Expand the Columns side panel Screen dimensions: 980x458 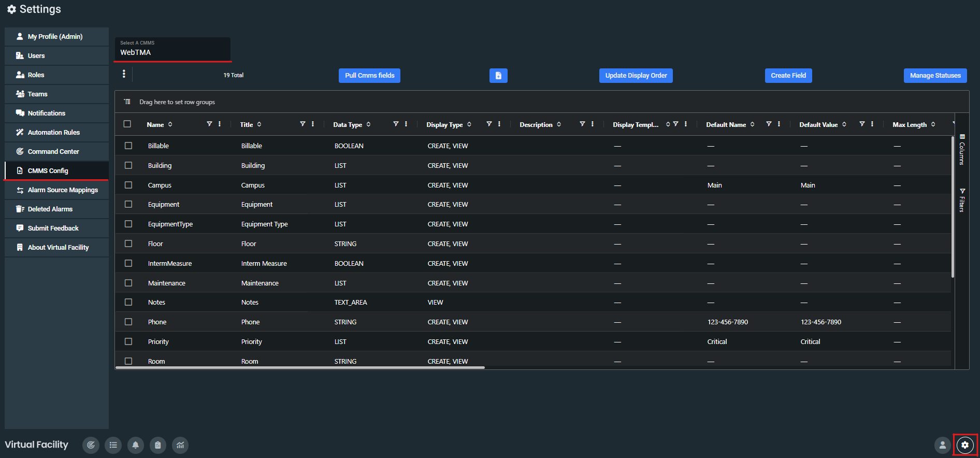point(962,150)
